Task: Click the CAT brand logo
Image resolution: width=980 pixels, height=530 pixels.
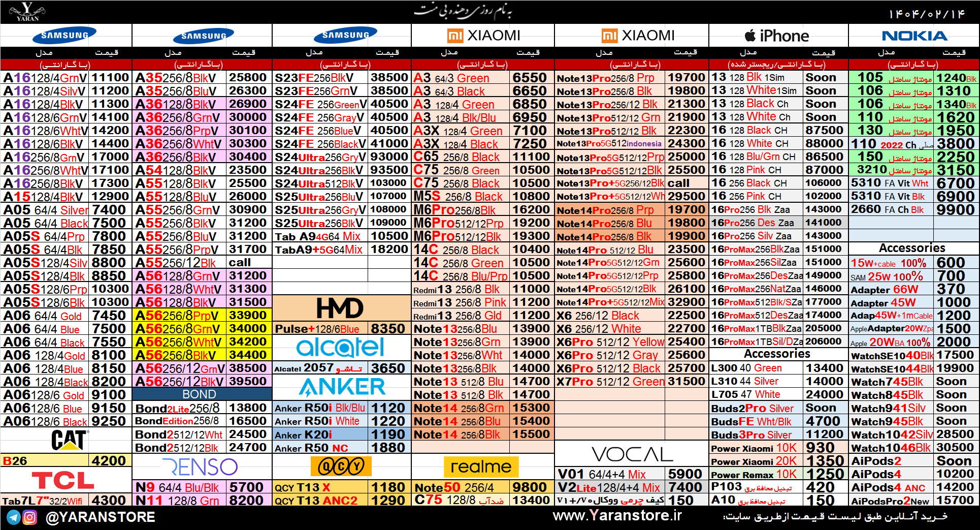Action: 70,440
